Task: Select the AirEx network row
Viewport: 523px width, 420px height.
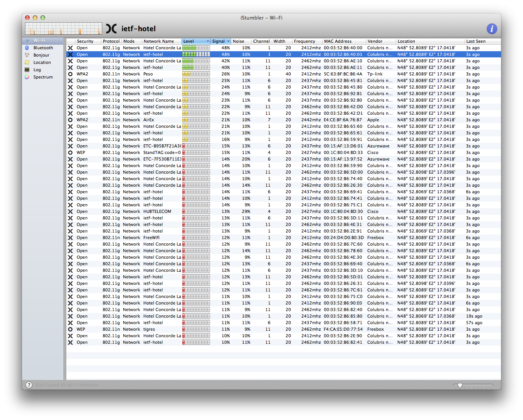Action: [284, 120]
